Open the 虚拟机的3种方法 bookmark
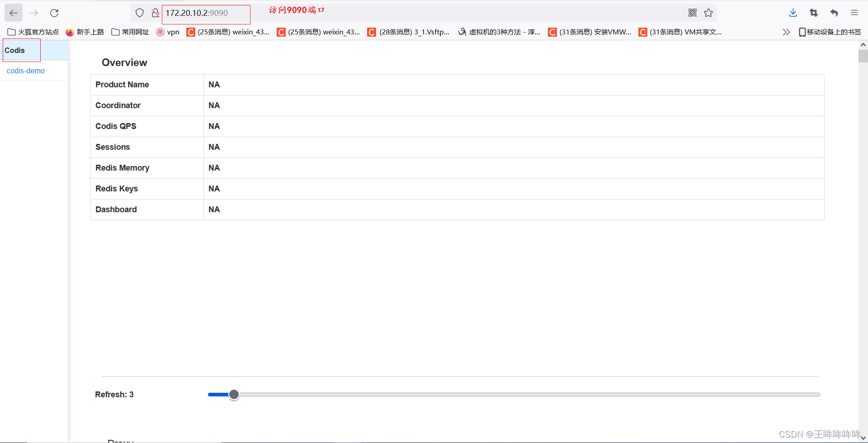This screenshot has height=443, width=868. pos(499,32)
